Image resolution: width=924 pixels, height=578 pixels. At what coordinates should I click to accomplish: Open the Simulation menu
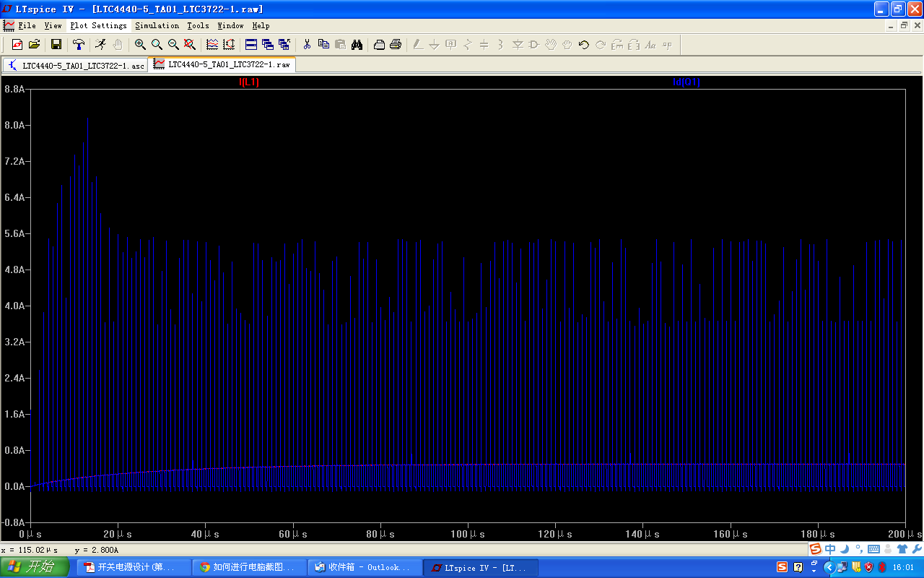click(157, 25)
